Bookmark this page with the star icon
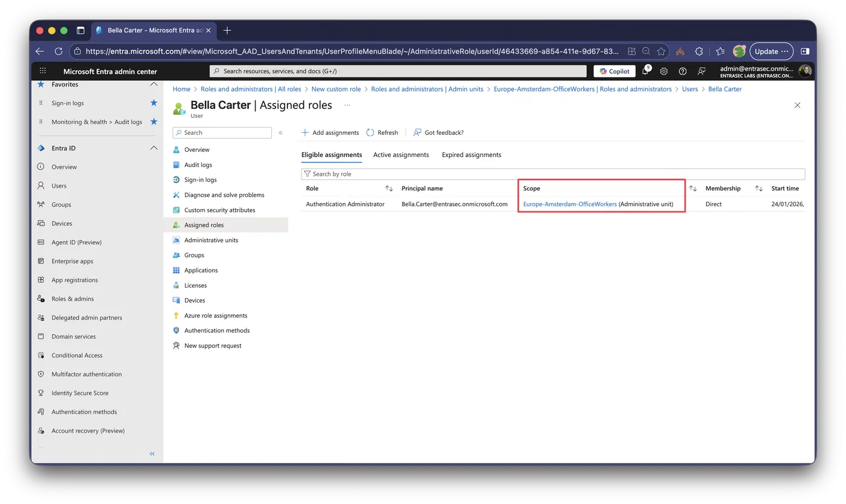This screenshot has height=504, width=846. [x=661, y=51]
